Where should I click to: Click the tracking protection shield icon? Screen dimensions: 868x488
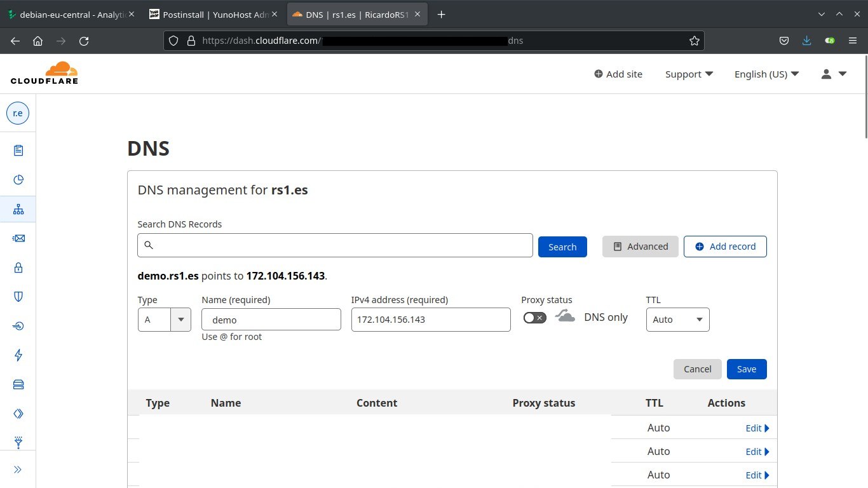click(x=173, y=41)
